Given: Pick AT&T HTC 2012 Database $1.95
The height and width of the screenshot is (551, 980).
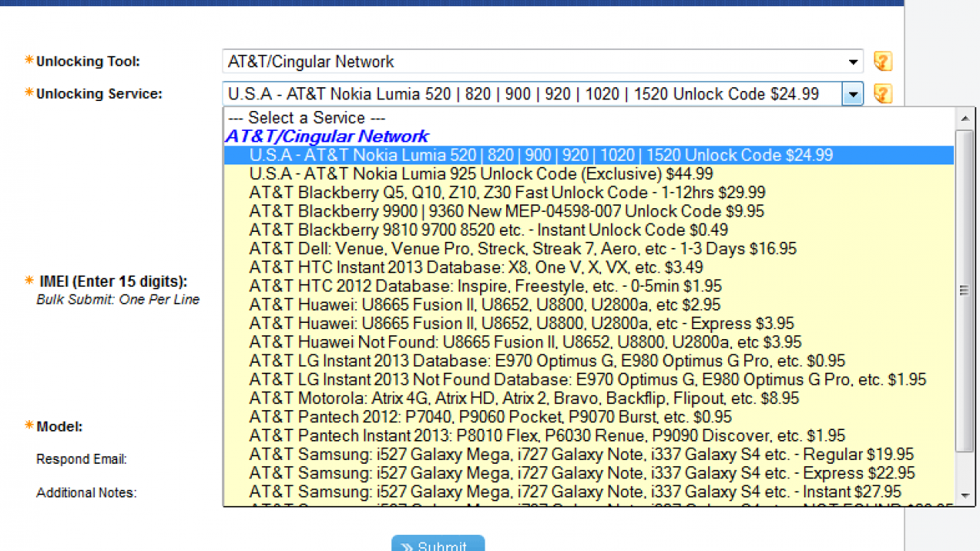Looking at the screenshot, I should click(589, 286).
